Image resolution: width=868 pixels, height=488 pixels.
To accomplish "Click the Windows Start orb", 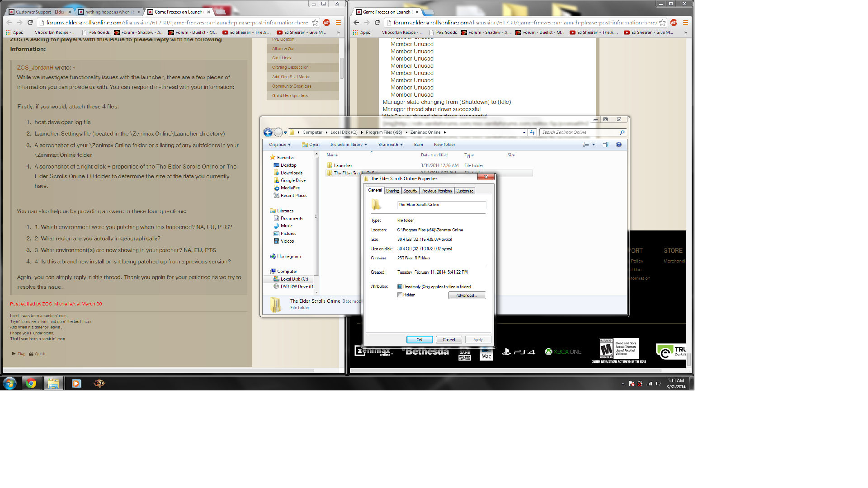I will tap(9, 384).
